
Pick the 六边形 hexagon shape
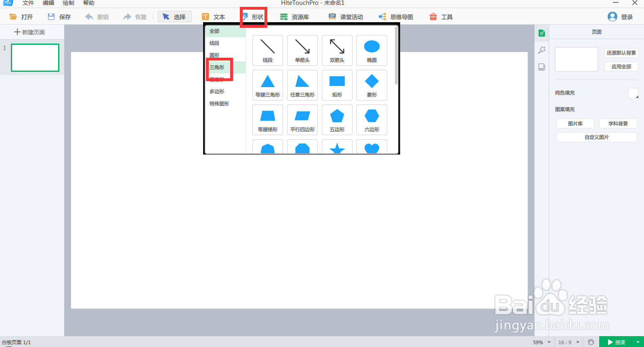click(372, 120)
